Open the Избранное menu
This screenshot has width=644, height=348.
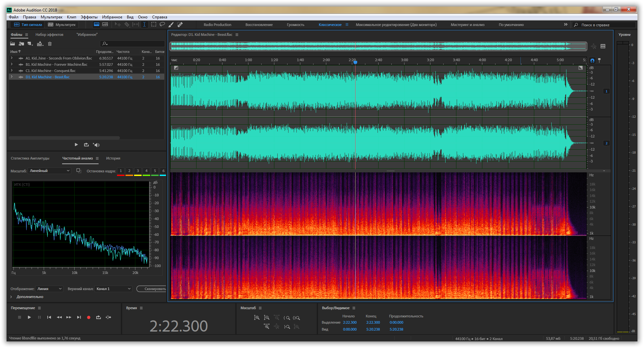point(112,17)
